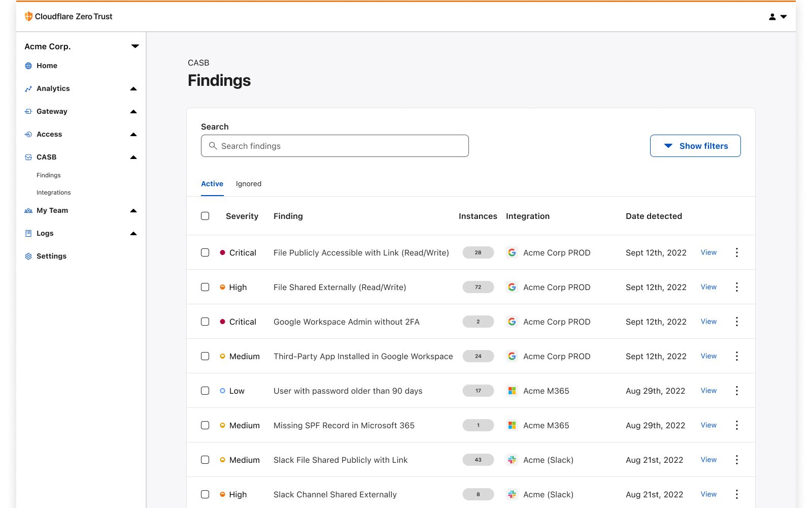The image size is (812, 508).
Task: Collapse the Access section arrow
Action: (x=133, y=134)
